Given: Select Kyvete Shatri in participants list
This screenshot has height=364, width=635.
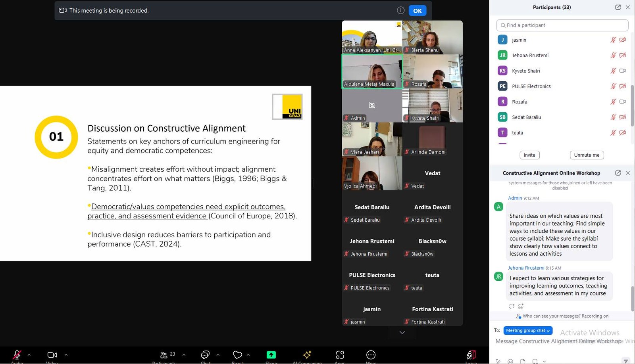Looking at the screenshot, I should click(x=526, y=71).
